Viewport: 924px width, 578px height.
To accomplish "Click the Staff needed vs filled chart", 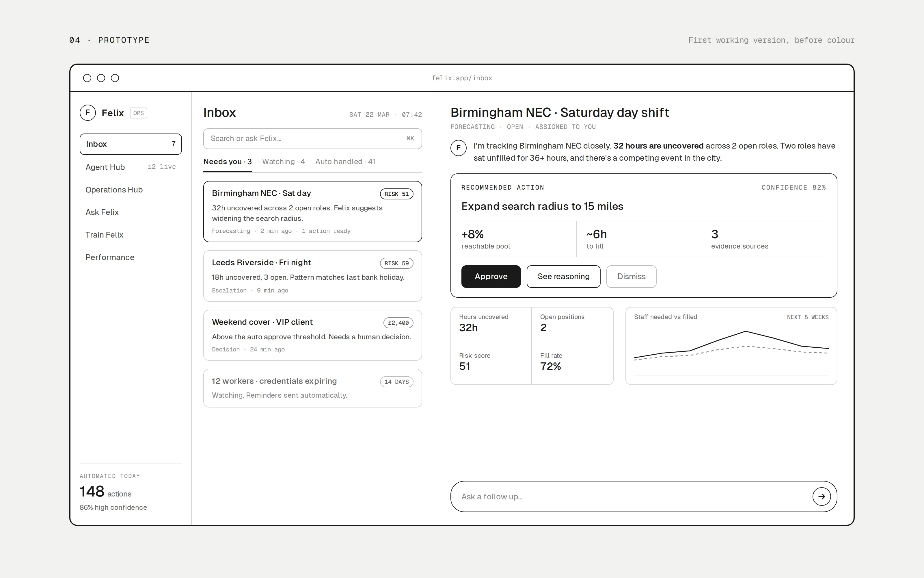I will pos(731,346).
